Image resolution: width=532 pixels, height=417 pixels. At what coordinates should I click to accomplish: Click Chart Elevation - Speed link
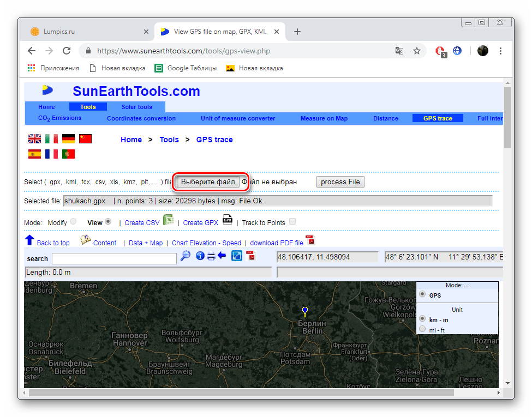(206, 243)
